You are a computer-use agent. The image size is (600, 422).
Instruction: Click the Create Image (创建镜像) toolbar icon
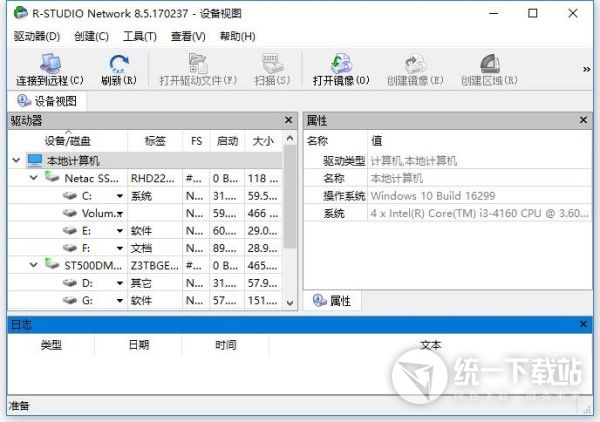tap(415, 63)
